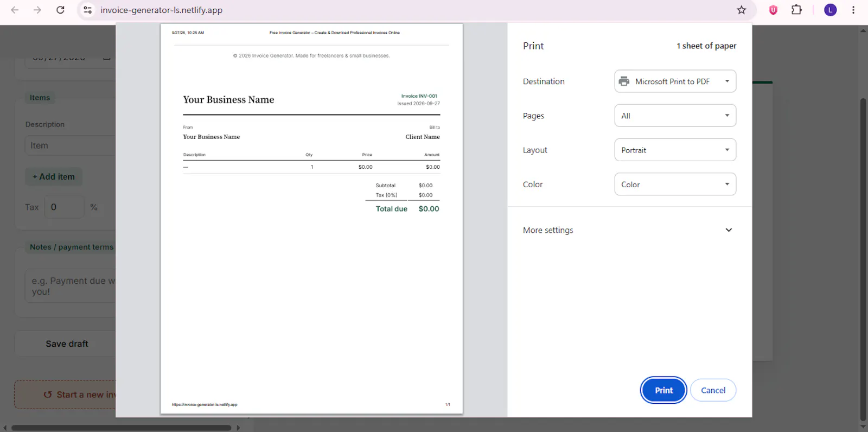Click Start a new invoice button
This screenshot has height=432, width=868.
point(65,395)
